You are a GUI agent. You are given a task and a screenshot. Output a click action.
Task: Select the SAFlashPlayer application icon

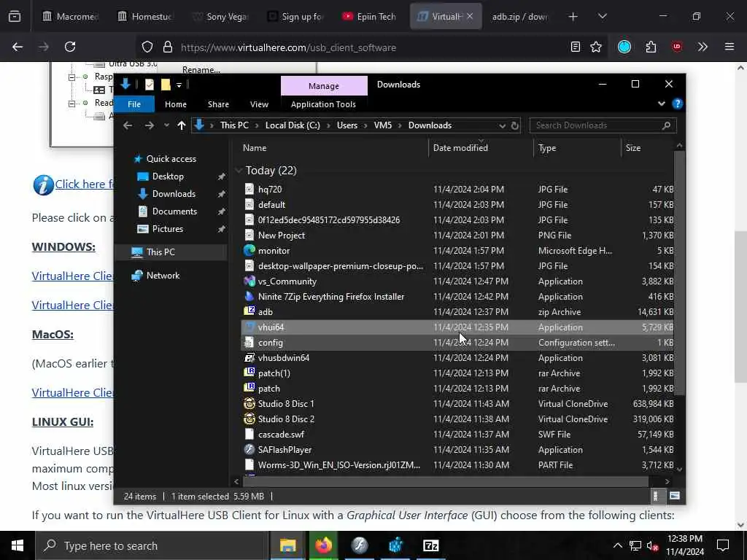coord(249,449)
